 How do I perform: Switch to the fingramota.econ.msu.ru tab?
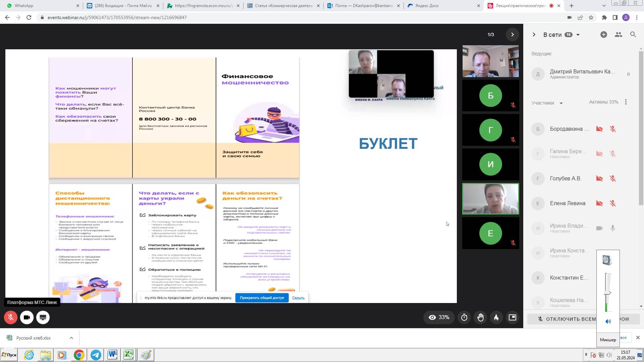tap(204, 6)
